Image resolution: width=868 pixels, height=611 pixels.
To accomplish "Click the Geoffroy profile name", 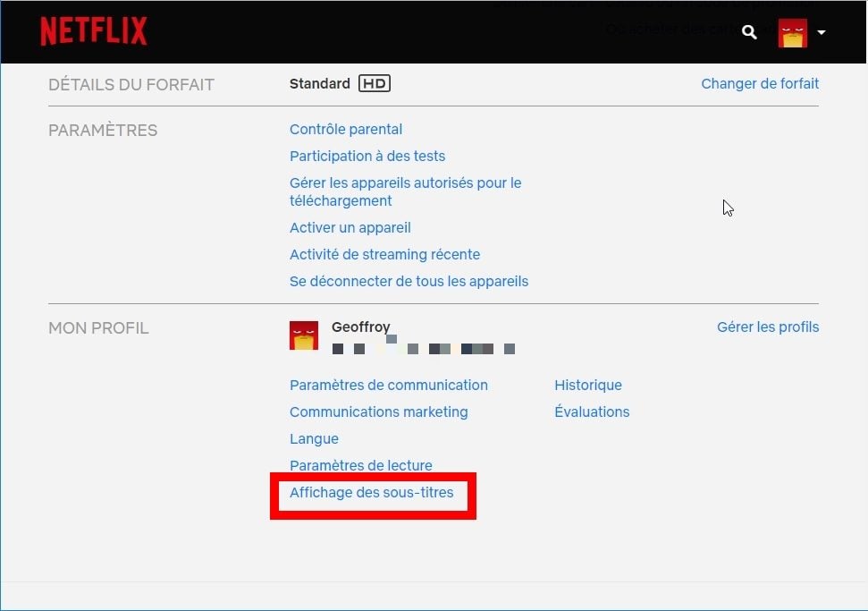I will [x=361, y=327].
